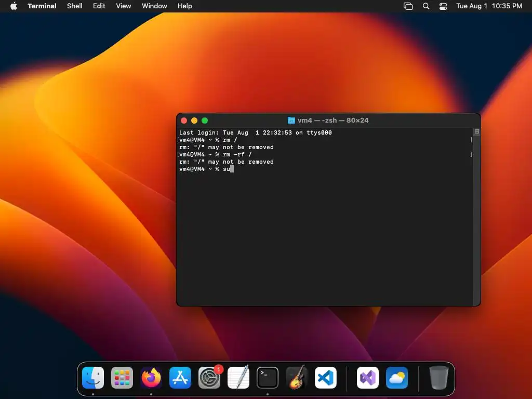532x399 pixels.
Task: Open System Settings from the Dock
Action: click(209, 378)
